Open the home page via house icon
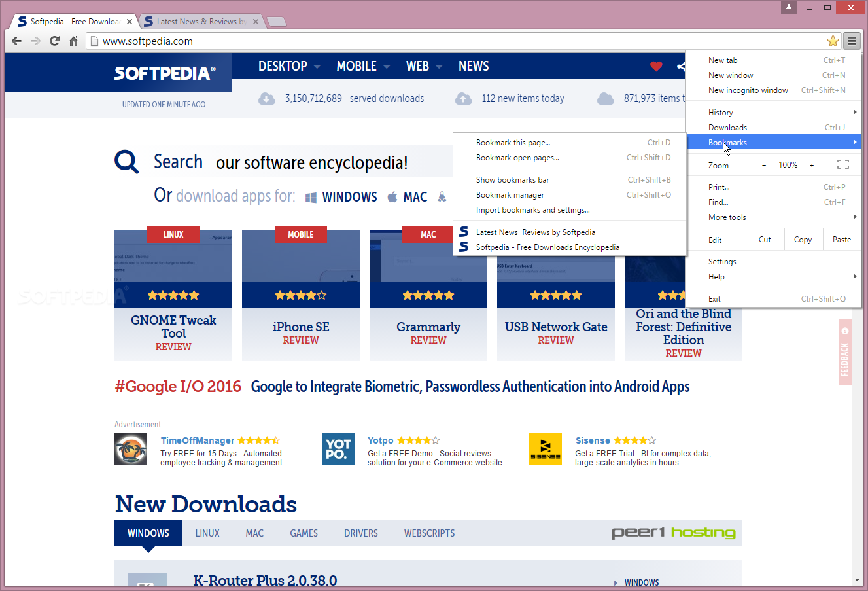The image size is (868, 591). click(74, 41)
